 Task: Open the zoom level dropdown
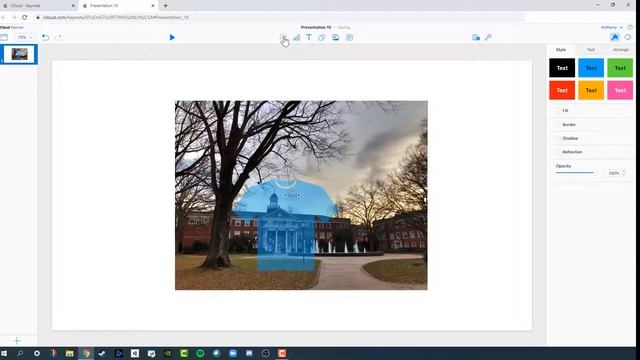pos(24,38)
